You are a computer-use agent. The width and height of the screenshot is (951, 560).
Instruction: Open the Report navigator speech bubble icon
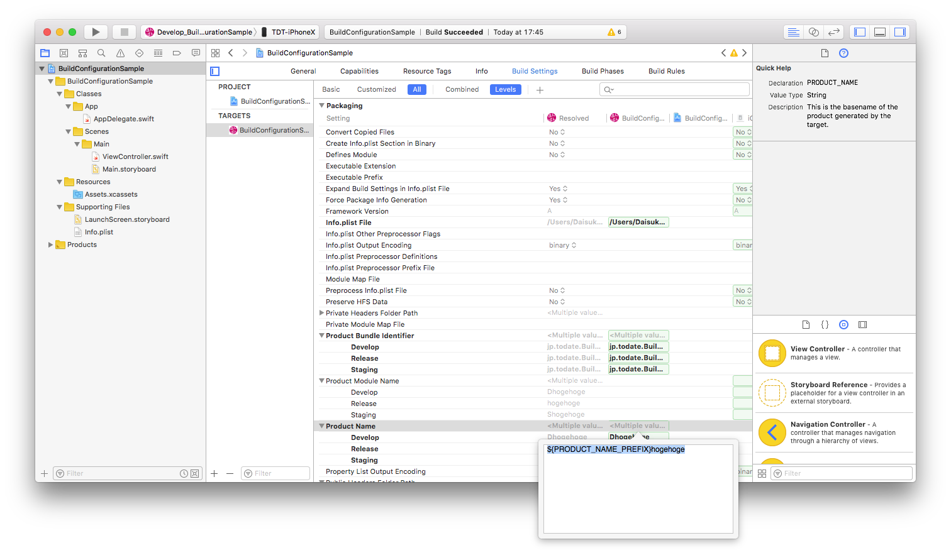coord(196,53)
